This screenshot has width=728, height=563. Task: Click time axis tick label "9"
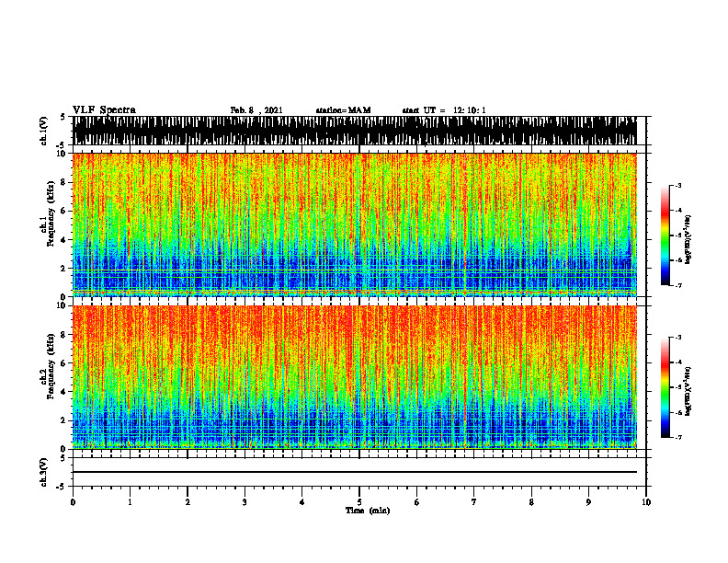[x=588, y=502]
